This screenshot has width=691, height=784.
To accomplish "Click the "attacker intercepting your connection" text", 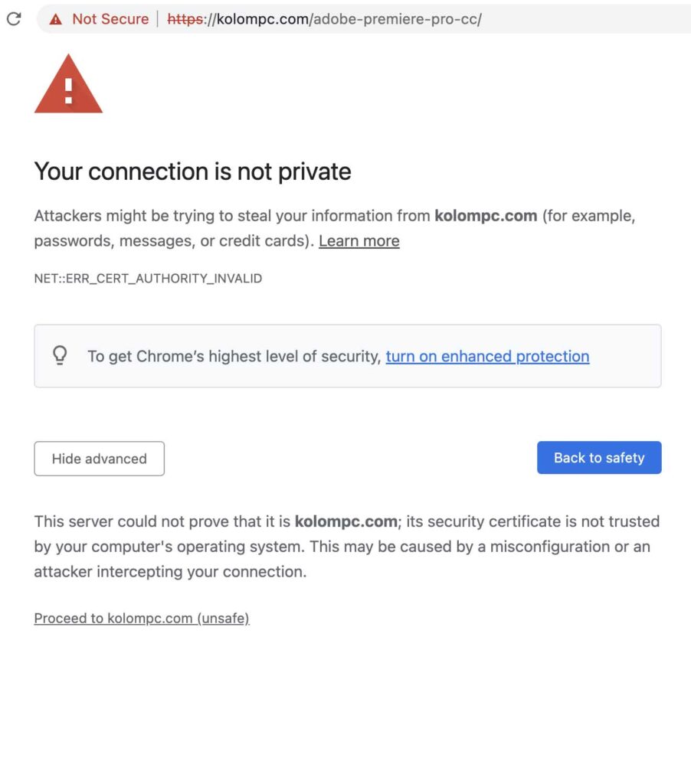I will coord(170,572).
